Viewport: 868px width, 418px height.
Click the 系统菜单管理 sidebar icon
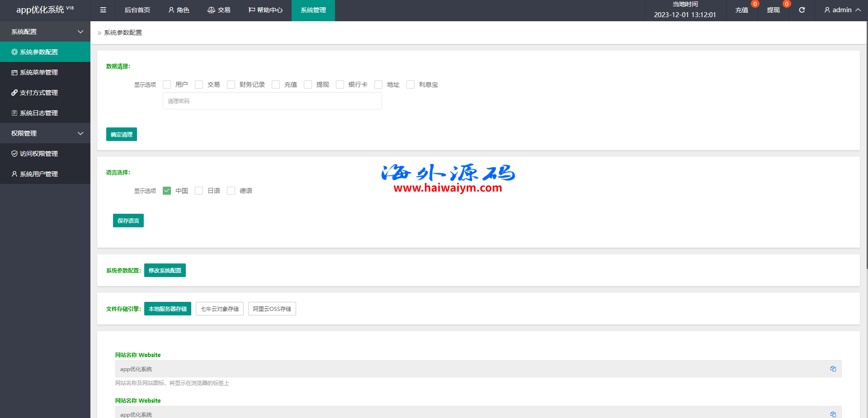tap(14, 72)
